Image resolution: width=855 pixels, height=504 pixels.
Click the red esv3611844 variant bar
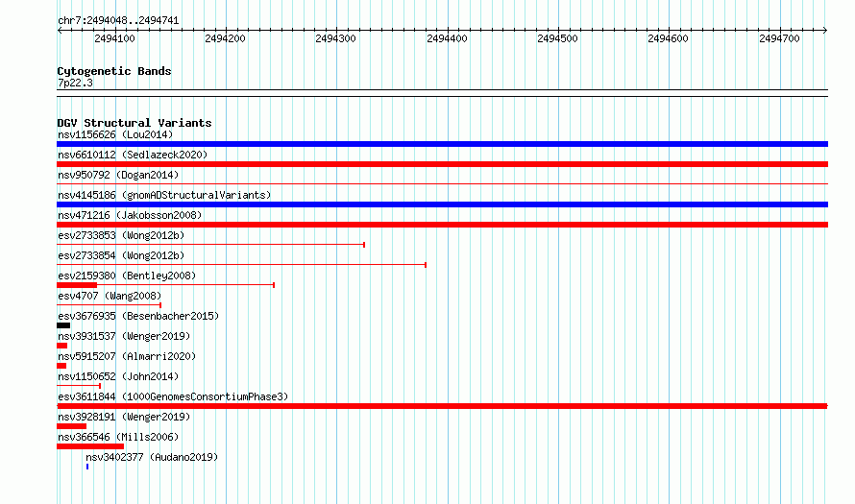tap(442, 406)
